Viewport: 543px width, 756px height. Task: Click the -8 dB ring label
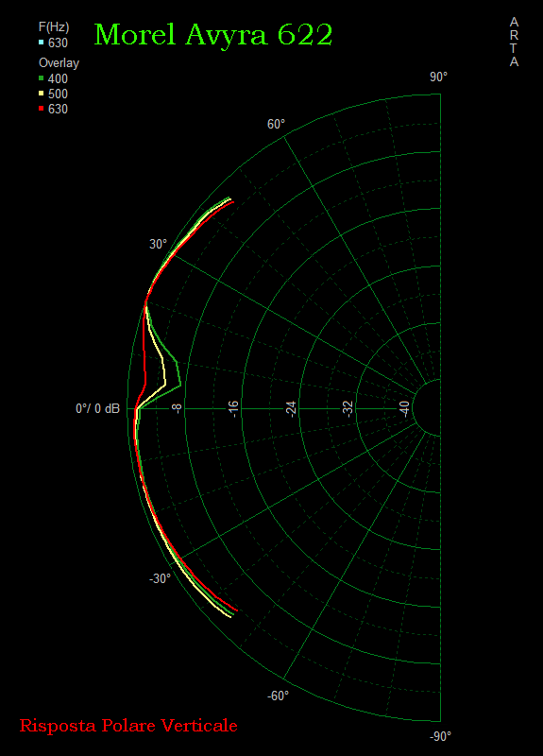tap(178, 409)
